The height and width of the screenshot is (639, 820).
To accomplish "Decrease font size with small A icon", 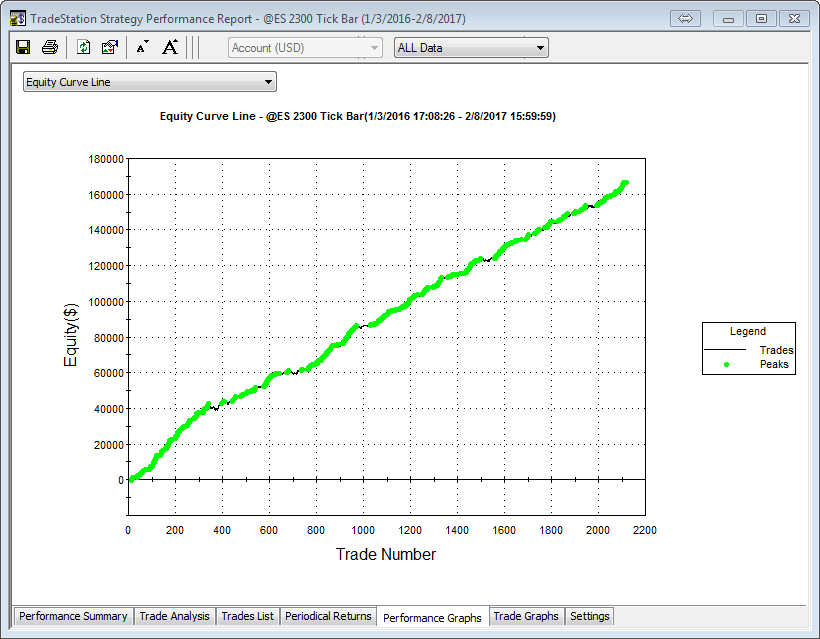I will (142, 47).
